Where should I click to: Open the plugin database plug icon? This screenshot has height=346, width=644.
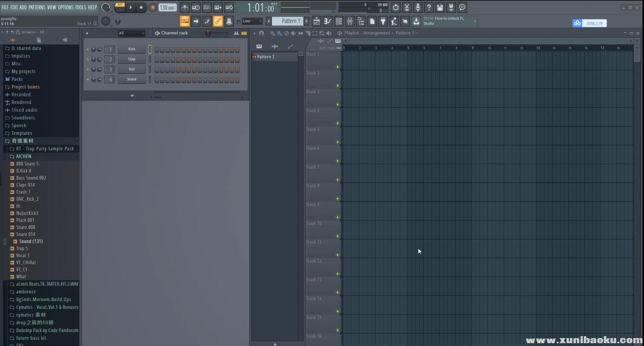[383, 22]
